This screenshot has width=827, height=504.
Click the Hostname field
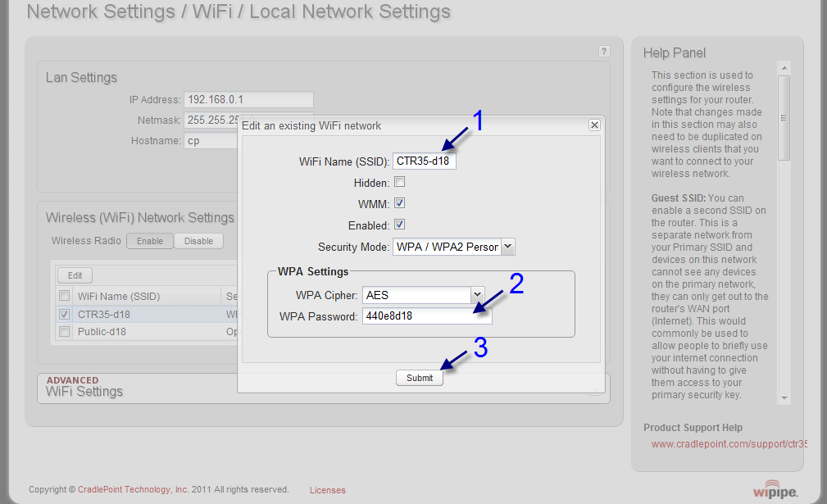211,141
